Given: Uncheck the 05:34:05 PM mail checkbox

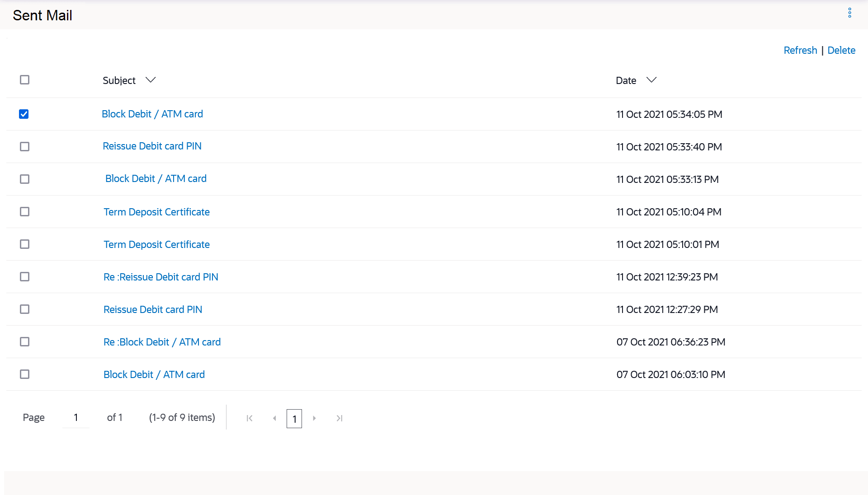Looking at the screenshot, I should [24, 114].
